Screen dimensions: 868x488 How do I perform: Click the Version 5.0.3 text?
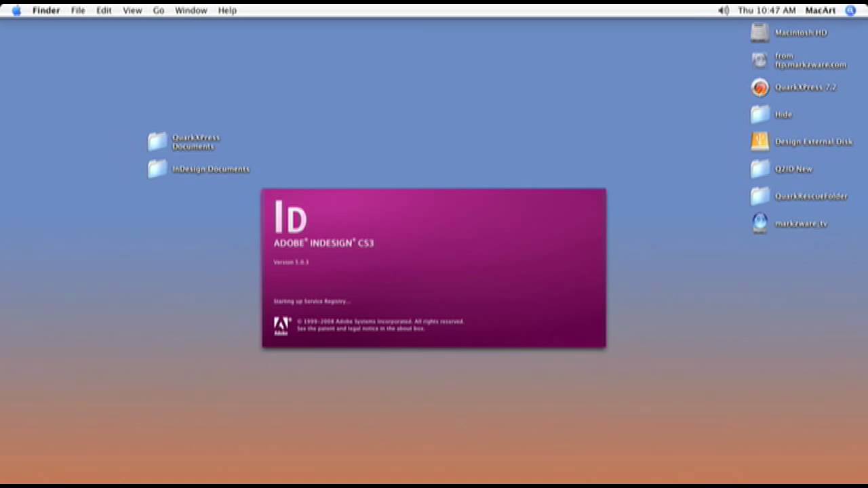click(x=291, y=262)
